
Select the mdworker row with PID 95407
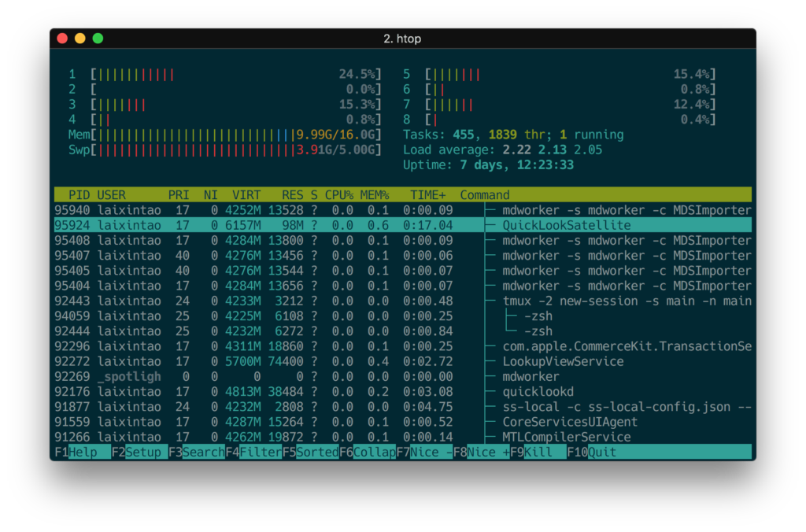pyautogui.click(x=403, y=256)
